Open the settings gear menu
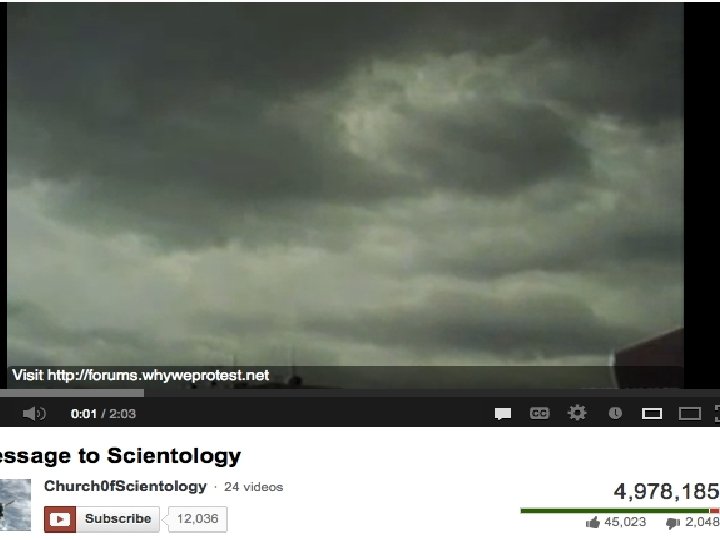720x540 pixels. 577,413
